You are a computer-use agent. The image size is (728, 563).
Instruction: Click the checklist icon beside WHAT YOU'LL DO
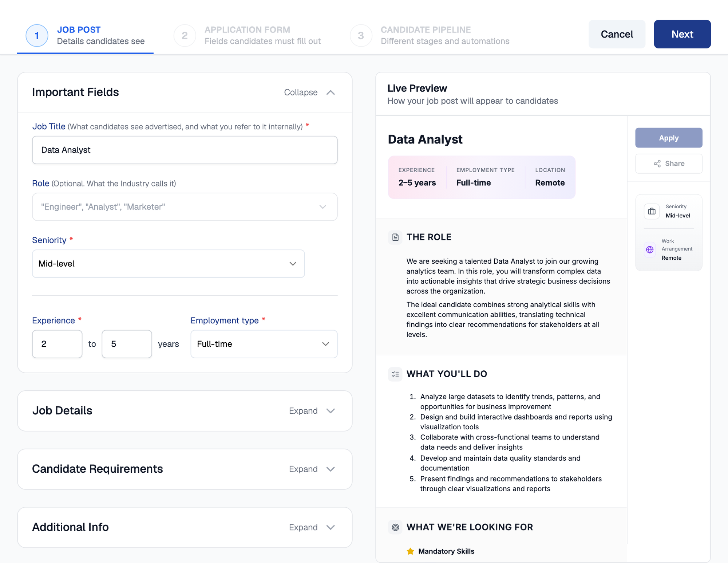(x=395, y=374)
